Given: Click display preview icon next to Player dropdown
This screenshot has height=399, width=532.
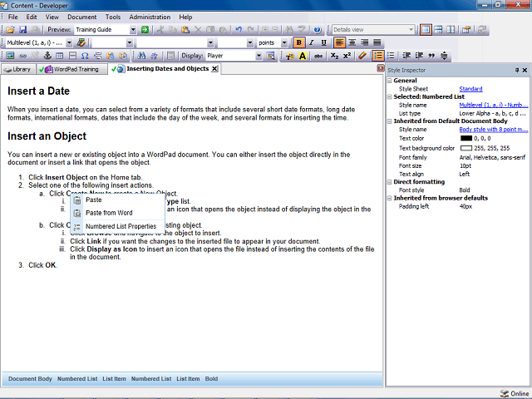Looking at the screenshot, I should pyautogui.click(x=270, y=56).
